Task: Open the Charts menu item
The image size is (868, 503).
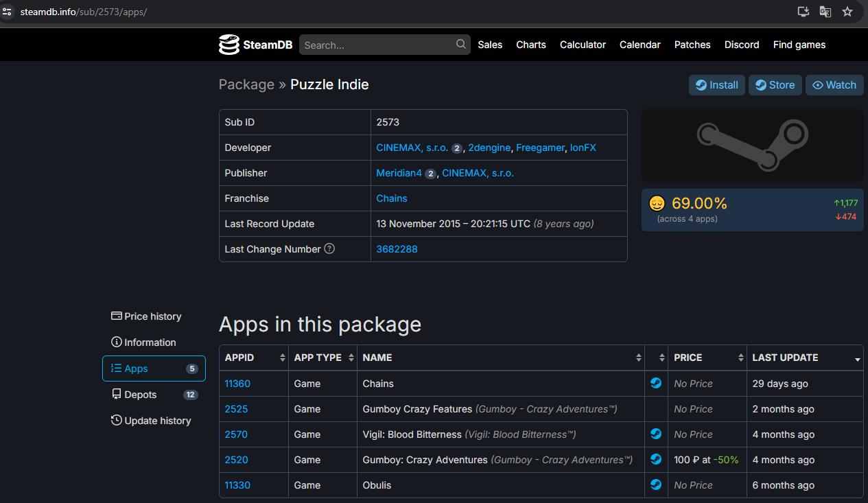Action: click(530, 45)
